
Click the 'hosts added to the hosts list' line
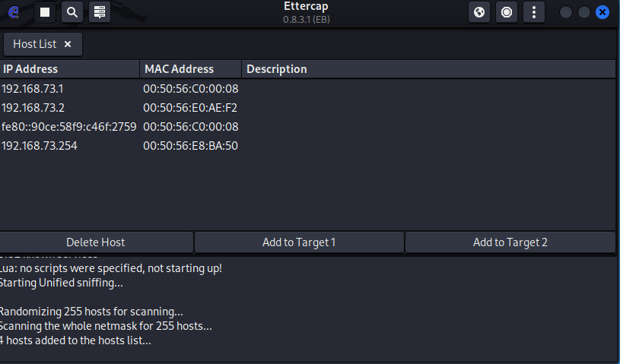(75, 340)
